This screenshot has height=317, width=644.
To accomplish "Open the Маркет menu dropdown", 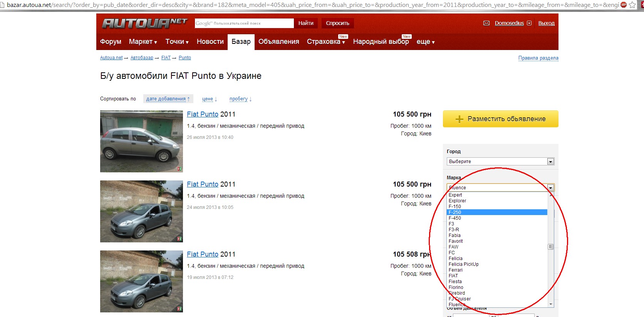I will coord(143,42).
